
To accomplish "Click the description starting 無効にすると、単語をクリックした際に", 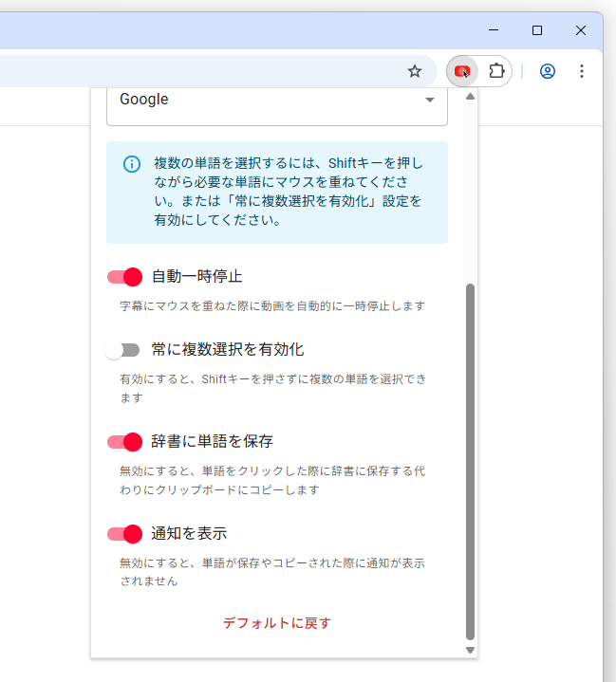I will tap(272, 481).
